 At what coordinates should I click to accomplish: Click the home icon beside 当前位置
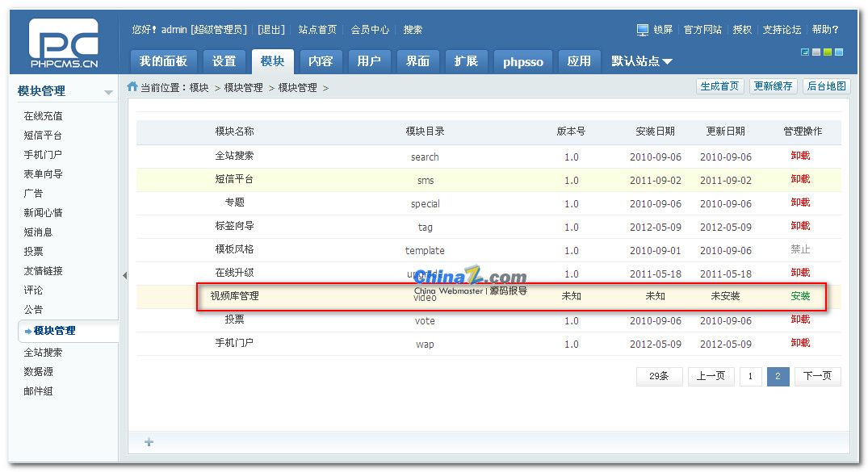pos(132,86)
